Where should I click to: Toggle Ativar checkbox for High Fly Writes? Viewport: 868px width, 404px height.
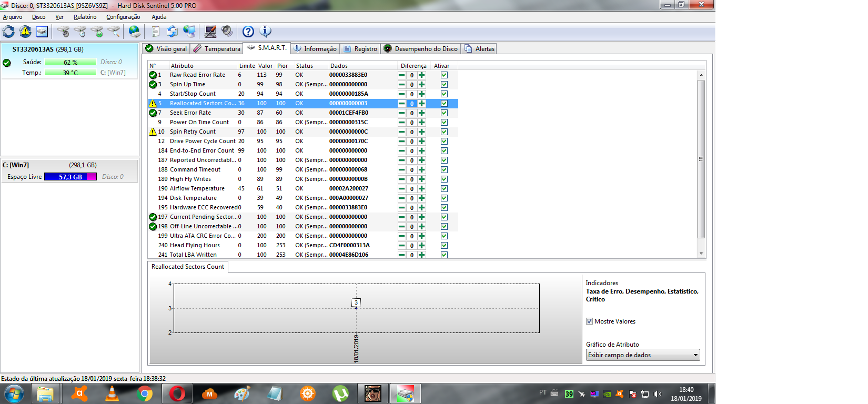[444, 179]
